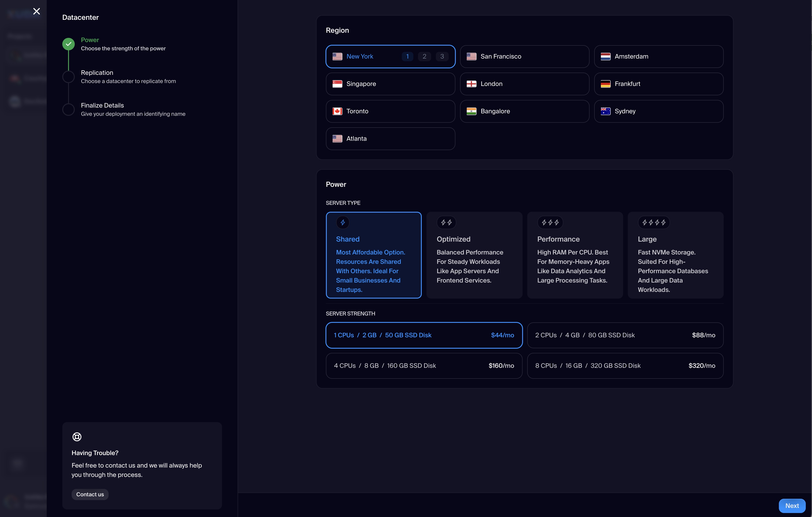Click the double lightning bolt Optimized icon
The image size is (812, 517).
click(446, 222)
